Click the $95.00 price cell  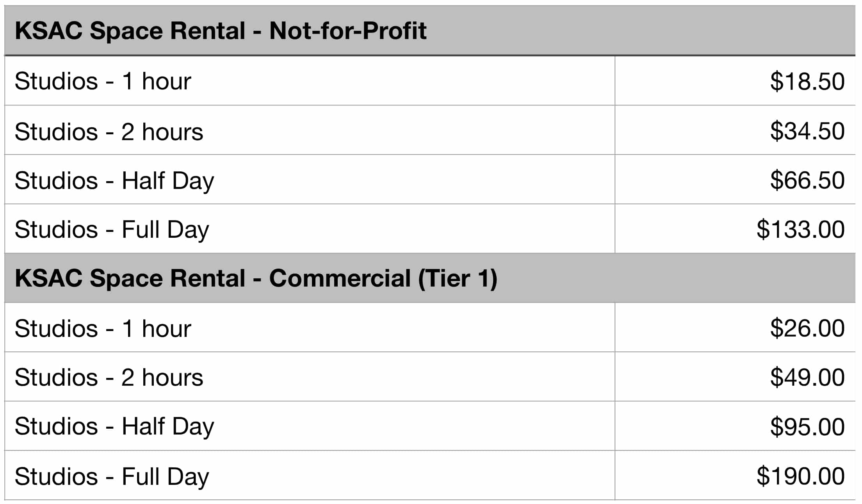point(735,426)
